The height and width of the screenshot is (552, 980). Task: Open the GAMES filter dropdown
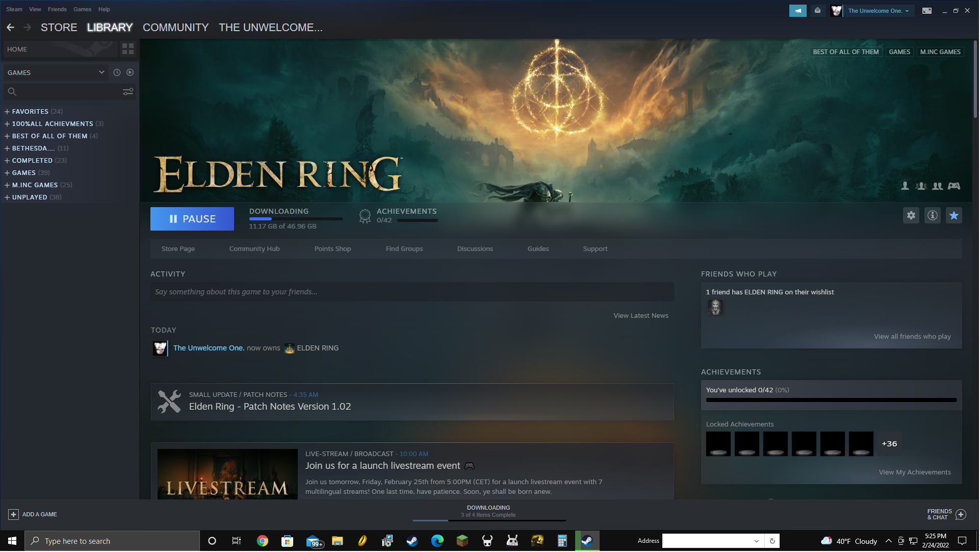(56, 73)
